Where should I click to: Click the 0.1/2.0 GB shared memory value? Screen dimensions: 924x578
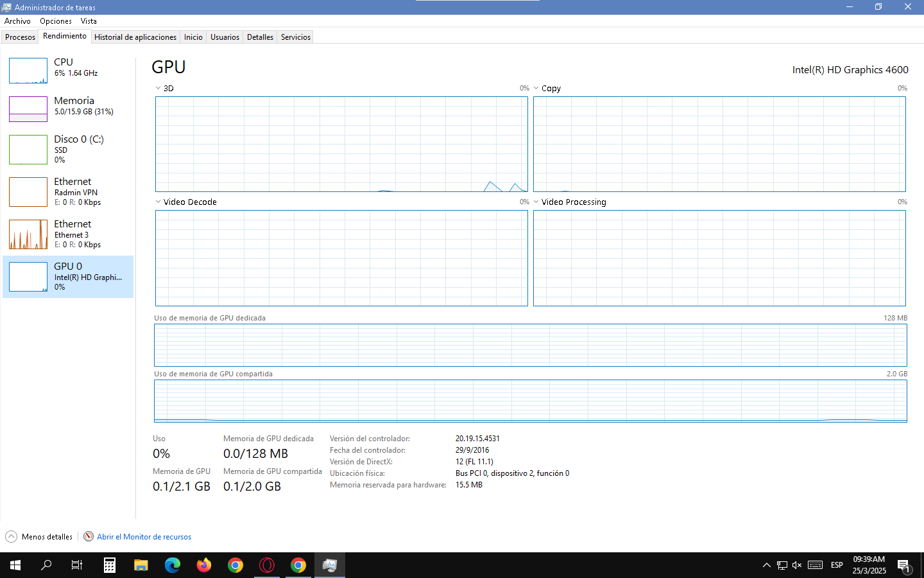(252, 486)
